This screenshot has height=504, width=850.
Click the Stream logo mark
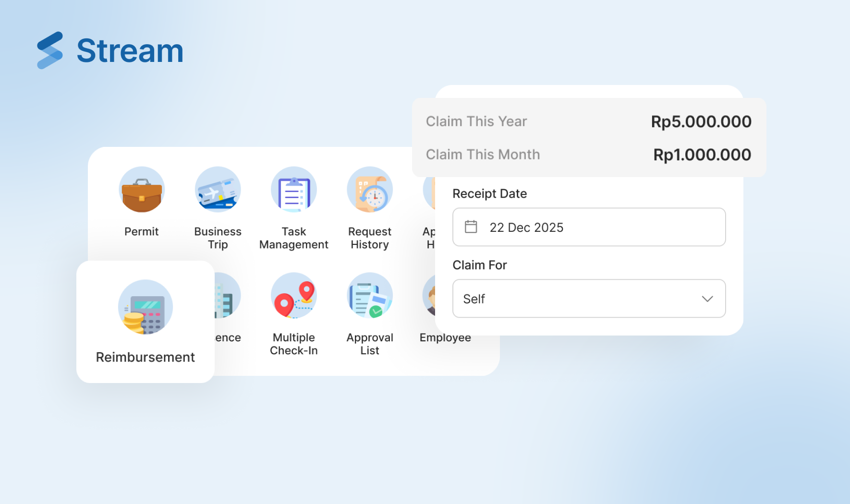click(50, 50)
